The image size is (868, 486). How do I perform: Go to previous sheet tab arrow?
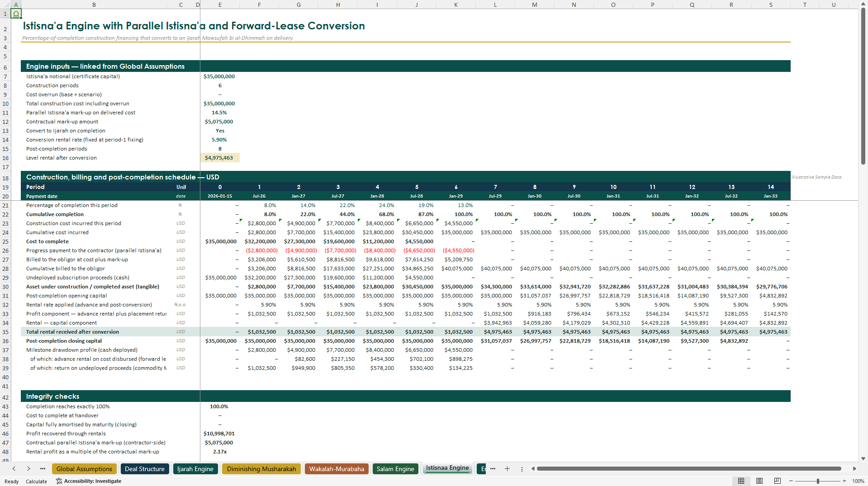point(14,469)
